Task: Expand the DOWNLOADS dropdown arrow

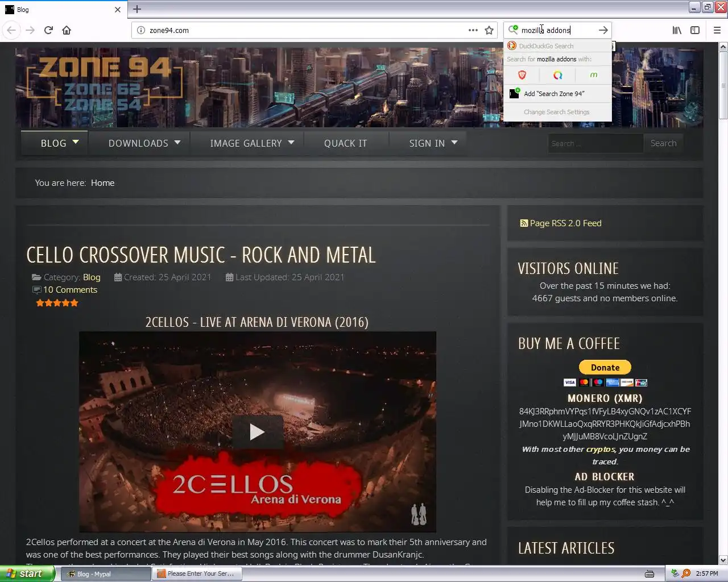Action: 177,143
